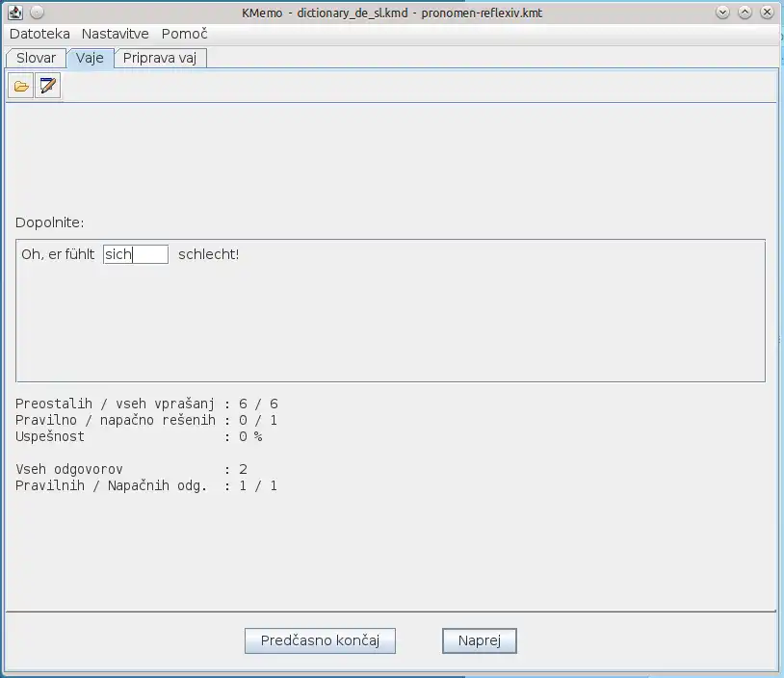
Task: Open exercise file with folder icon
Action: [x=21, y=86]
